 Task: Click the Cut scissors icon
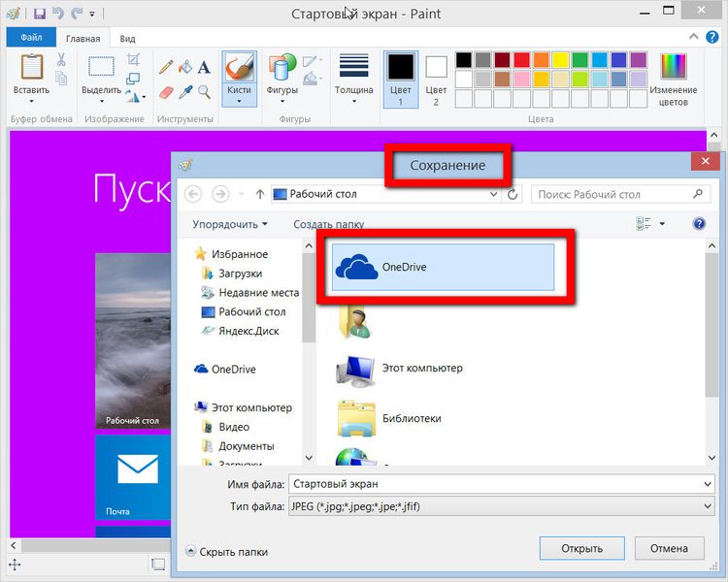[x=61, y=59]
